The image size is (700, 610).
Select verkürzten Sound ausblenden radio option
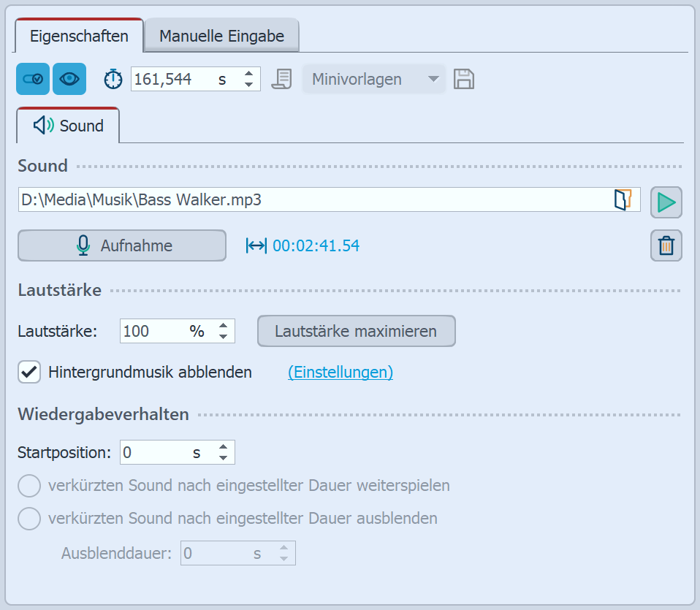point(29,519)
